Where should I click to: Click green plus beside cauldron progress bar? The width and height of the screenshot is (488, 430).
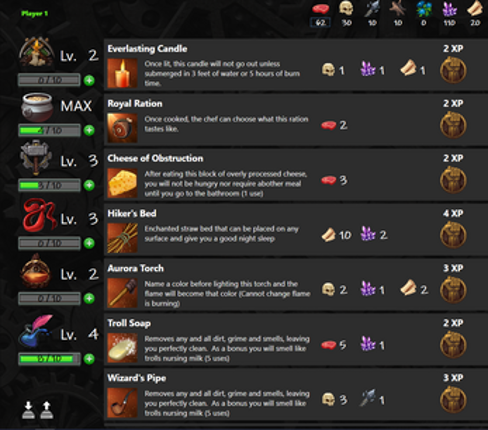89,130
